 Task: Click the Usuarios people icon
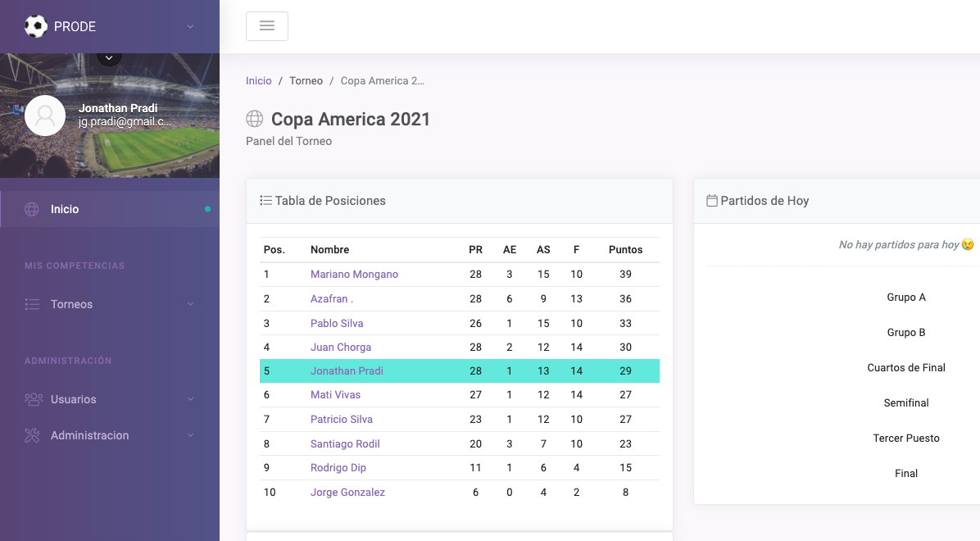click(x=33, y=399)
